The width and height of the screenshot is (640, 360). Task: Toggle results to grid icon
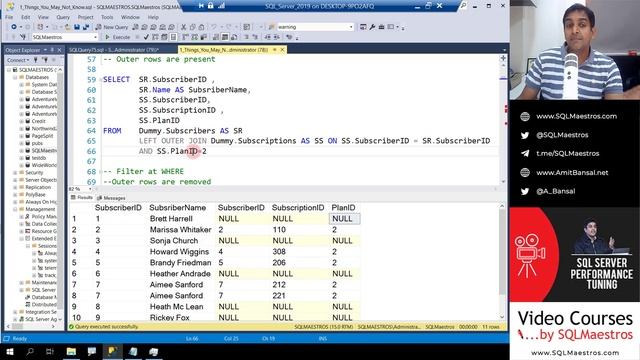225,37
